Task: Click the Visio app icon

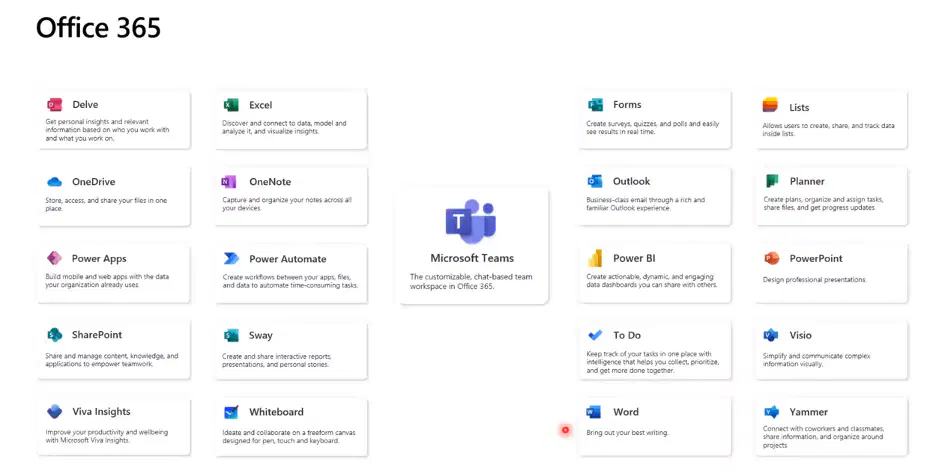Action: click(x=771, y=335)
